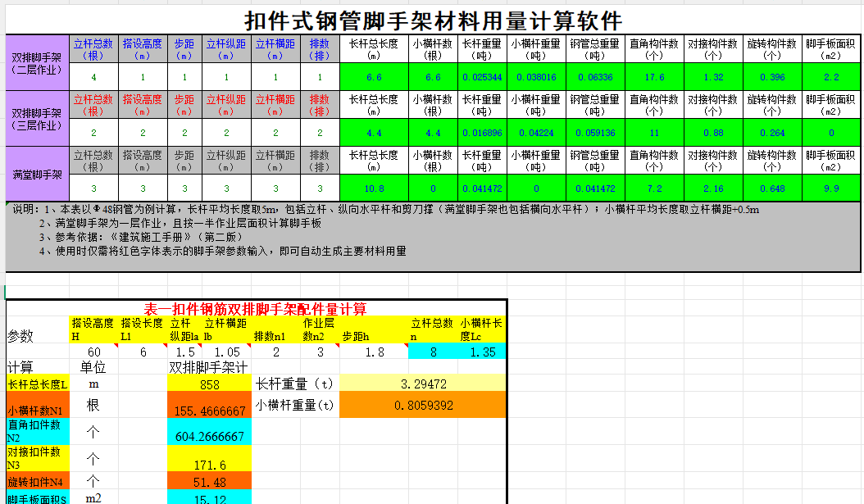Select the green cell showing 0.264
The height and width of the screenshot is (504, 864).
(x=772, y=132)
